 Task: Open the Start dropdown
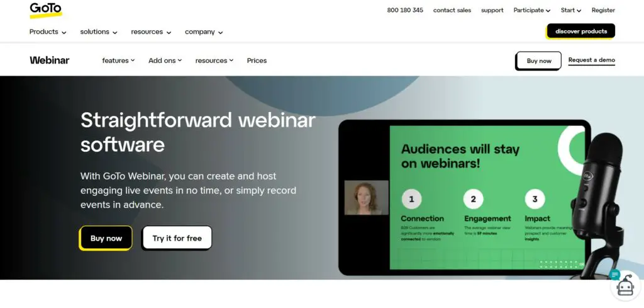pyautogui.click(x=571, y=10)
